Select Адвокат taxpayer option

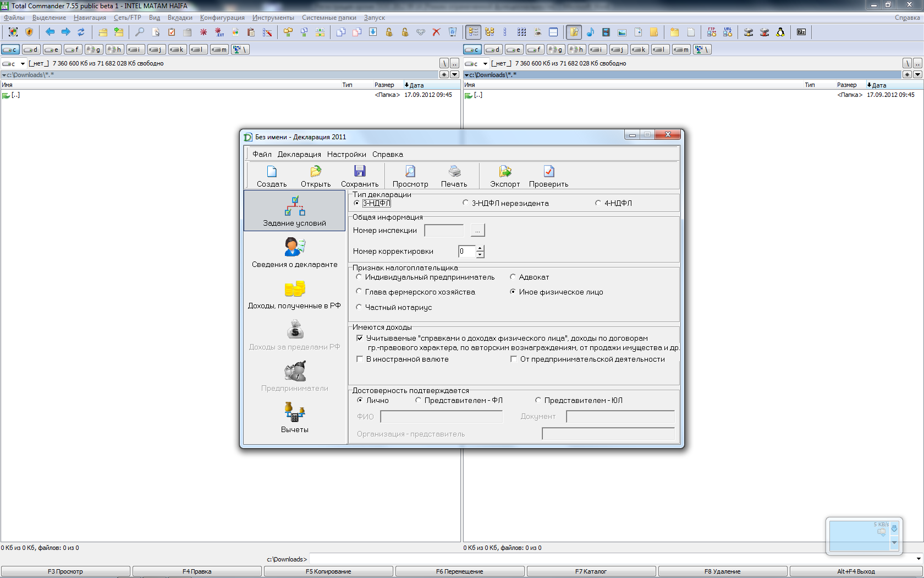click(513, 277)
